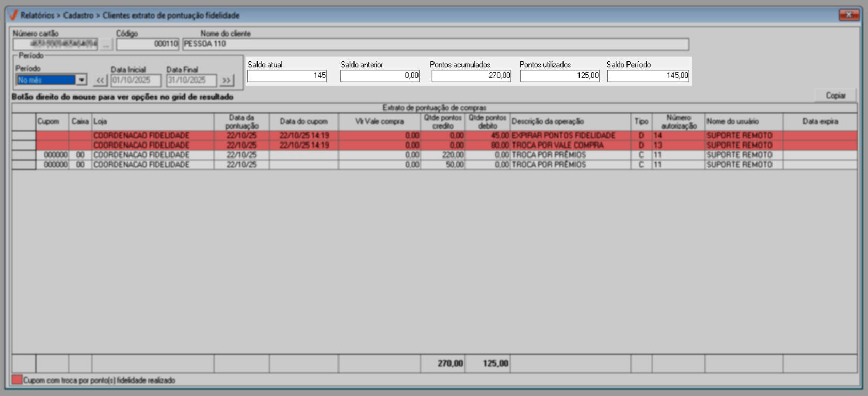Click the Data expira column header
The width and height of the screenshot is (868, 396).
coord(819,121)
